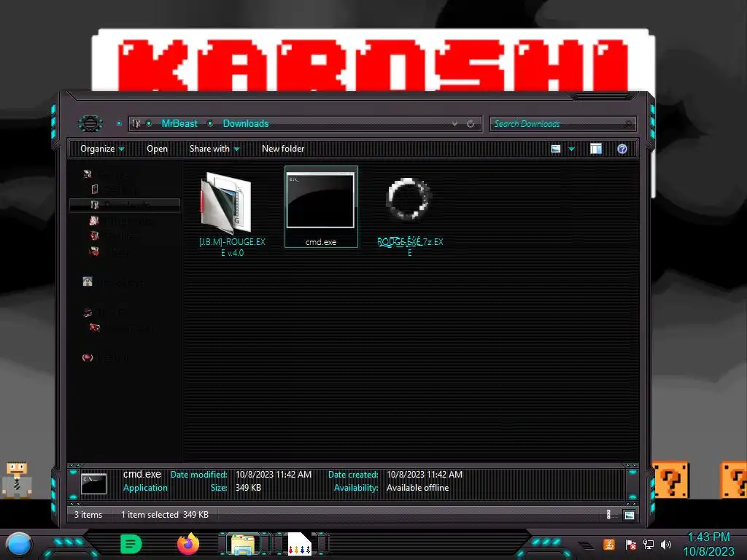
Task: Click the address bar folder location icon
Action: [136, 124]
